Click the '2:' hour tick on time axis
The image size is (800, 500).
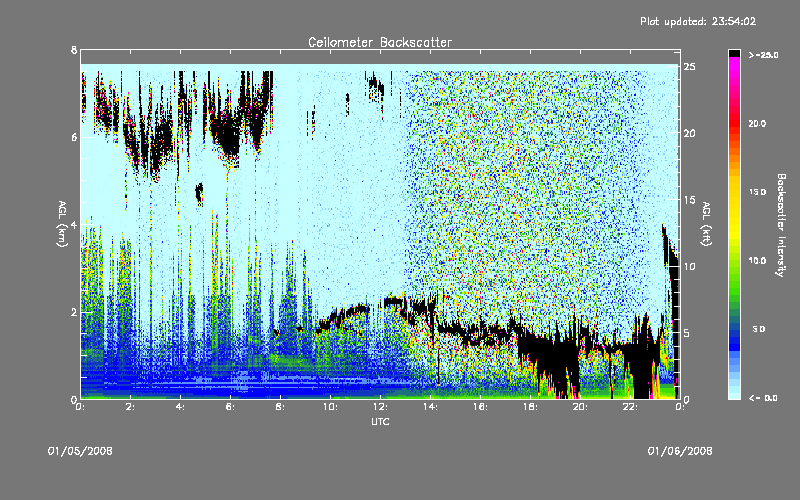[131, 407]
